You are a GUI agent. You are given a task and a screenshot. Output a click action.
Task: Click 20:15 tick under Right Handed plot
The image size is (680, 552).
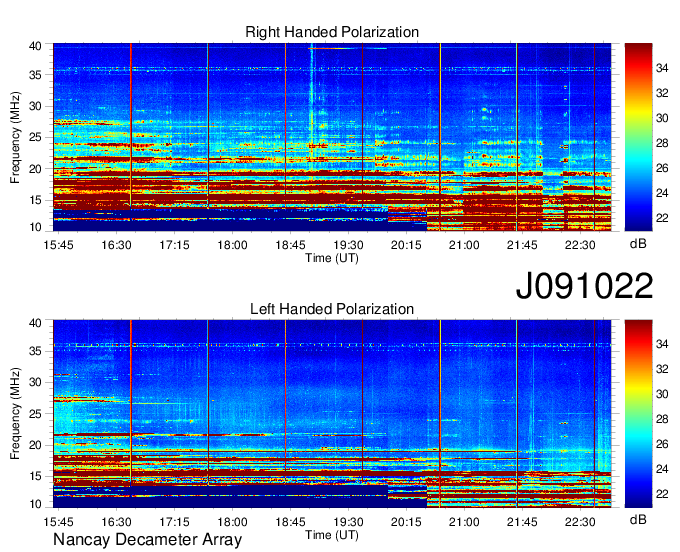coord(406,245)
